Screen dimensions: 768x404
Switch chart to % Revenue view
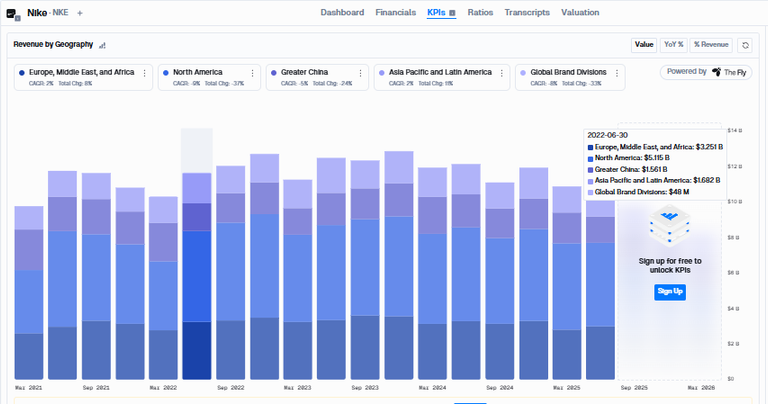[x=711, y=45]
